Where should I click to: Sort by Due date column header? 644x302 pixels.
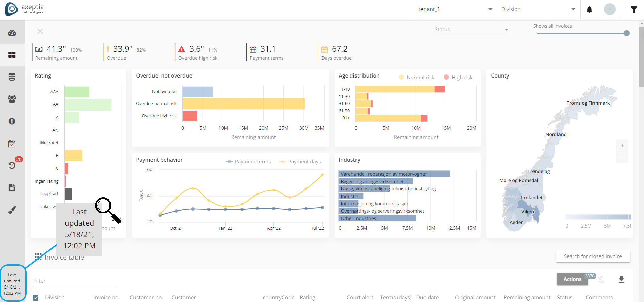pyautogui.click(x=428, y=297)
